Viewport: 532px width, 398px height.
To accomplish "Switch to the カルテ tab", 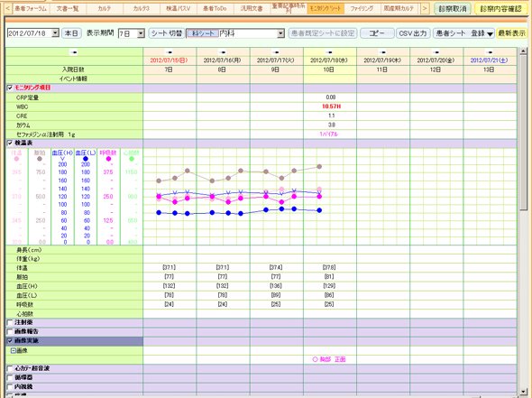I will click(x=105, y=8).
